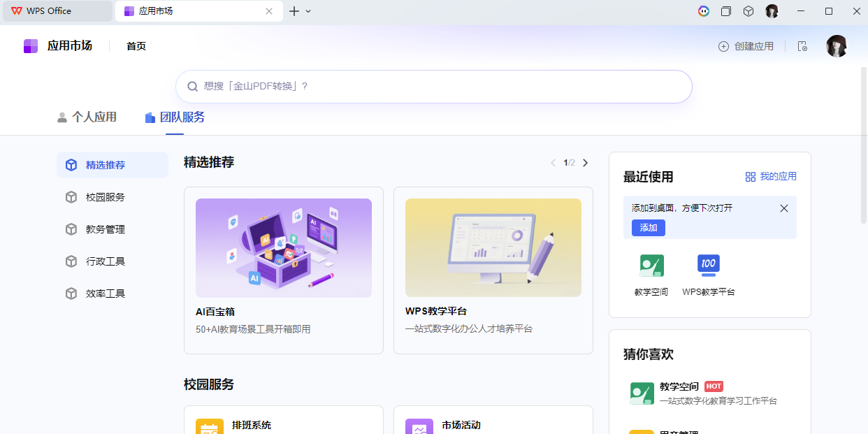Dismiss the 添加到桌面 tip with X
This screenshot has width=868, height=434.
coord(784,208)
